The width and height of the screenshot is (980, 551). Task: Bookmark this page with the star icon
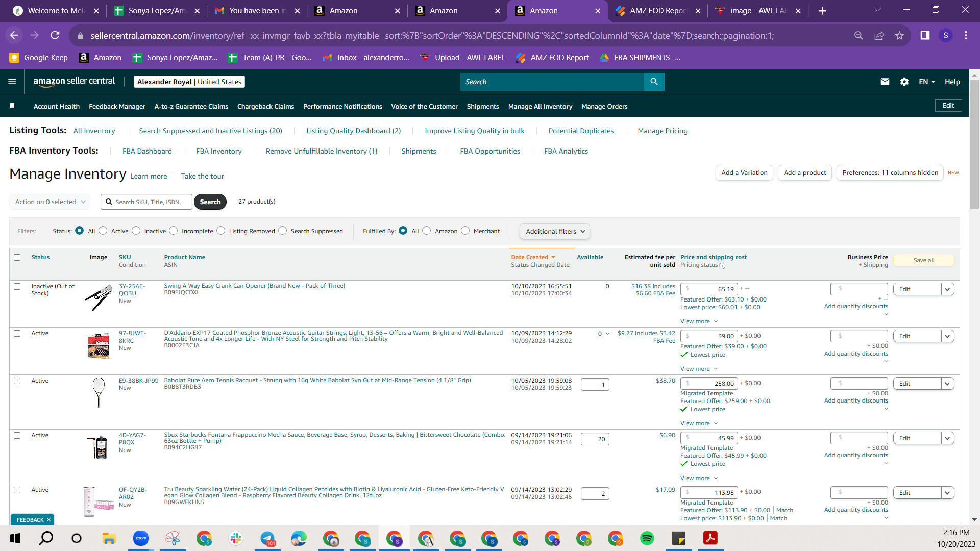pyautogui.click(x=899, y=35)
